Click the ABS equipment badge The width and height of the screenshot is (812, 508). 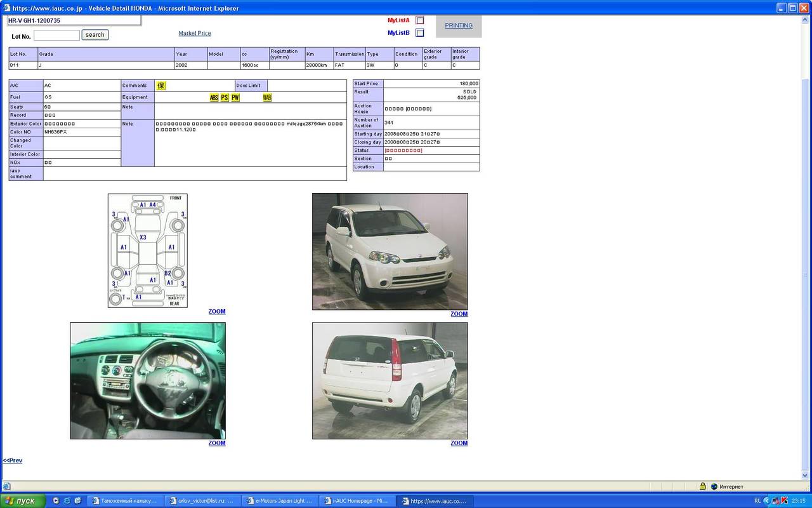214,97
